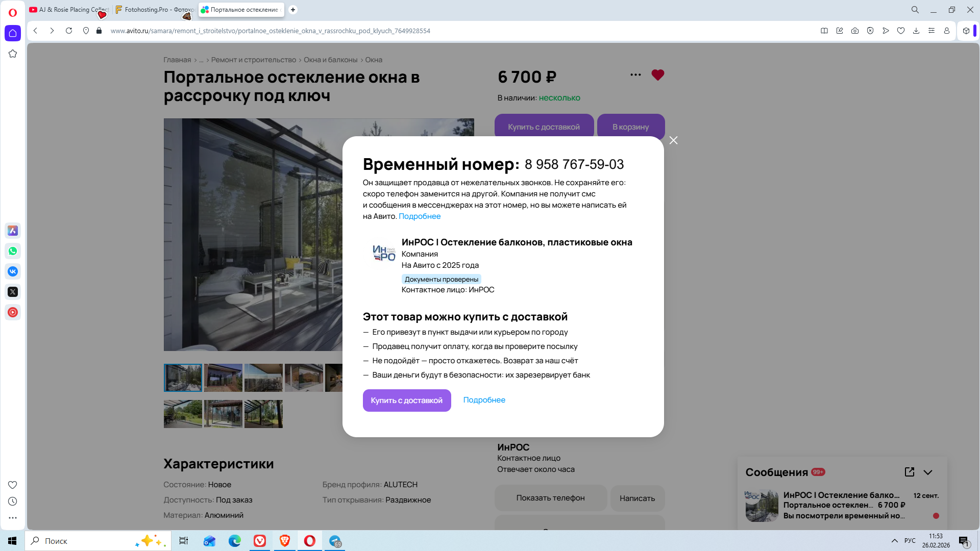Switch to the Fotohosting.Pro tab
This screenshot has width=980, height=551.
point(154,10)
